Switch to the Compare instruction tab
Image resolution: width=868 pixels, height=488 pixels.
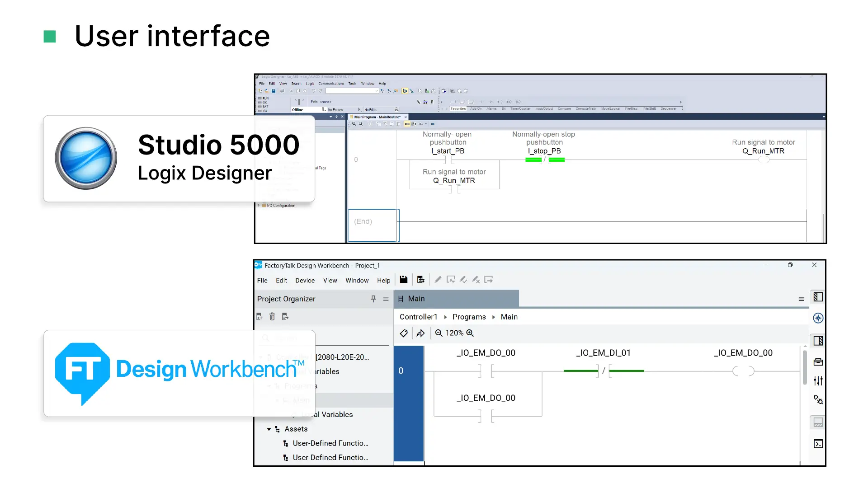click(x=564, y=109)
